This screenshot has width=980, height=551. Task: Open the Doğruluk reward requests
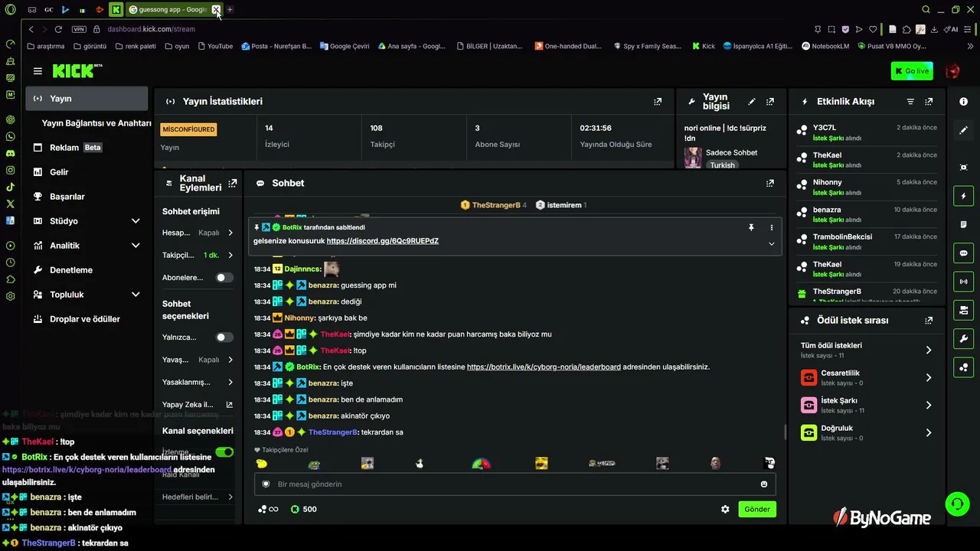(x=866, y=432)
